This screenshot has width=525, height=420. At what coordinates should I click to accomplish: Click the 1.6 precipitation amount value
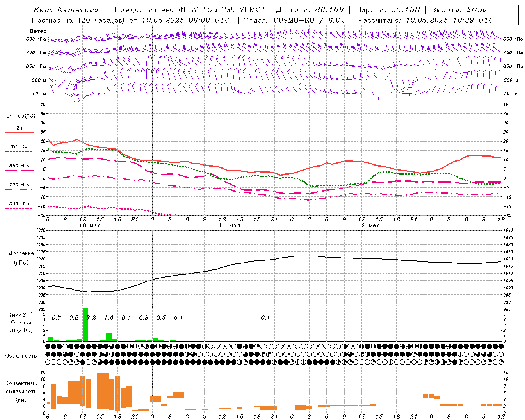tap(109, 317)
